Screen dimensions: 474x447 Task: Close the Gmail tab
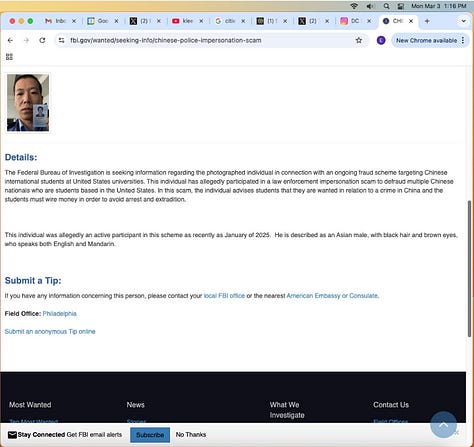74,21
